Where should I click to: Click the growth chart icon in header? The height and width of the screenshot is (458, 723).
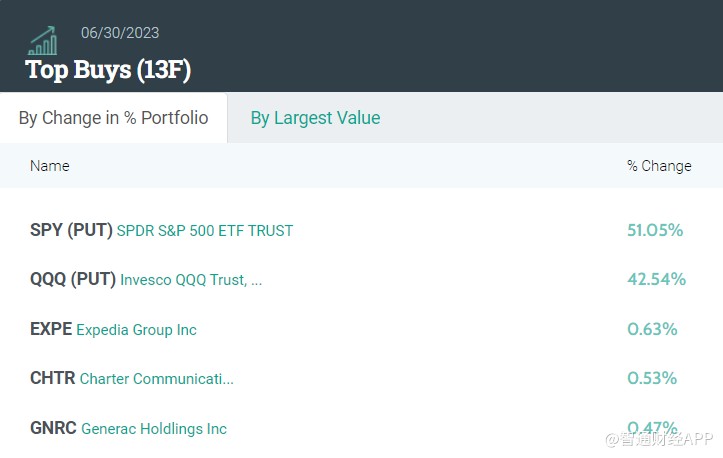point(43,41)
